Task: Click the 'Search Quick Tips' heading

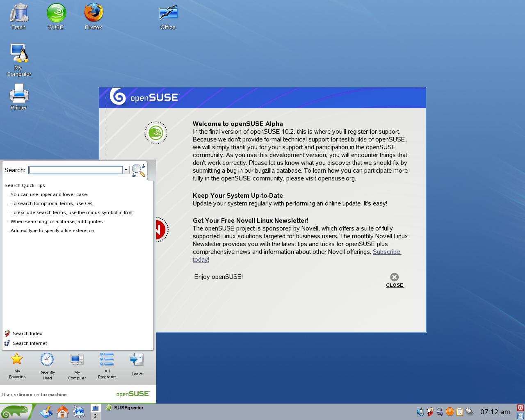Action: click(25, 185)
